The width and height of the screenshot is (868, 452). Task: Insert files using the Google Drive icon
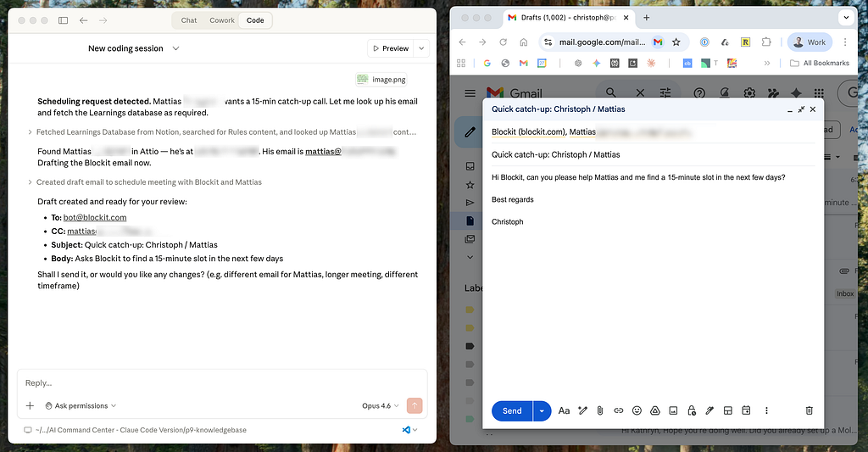click(655, 410)
